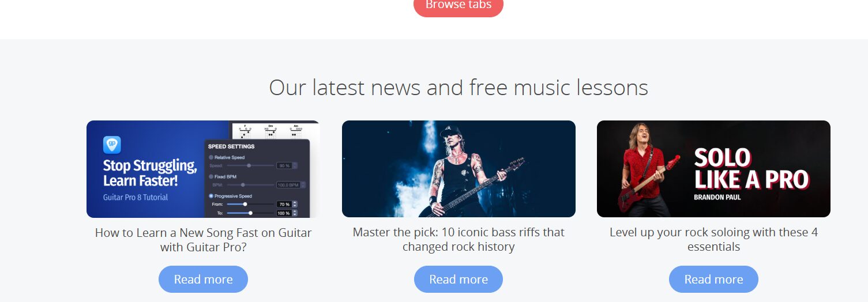The image size is (868, 302).
Task: Select the Fixed BPM radio button
Action: click(x=211, y=176)
